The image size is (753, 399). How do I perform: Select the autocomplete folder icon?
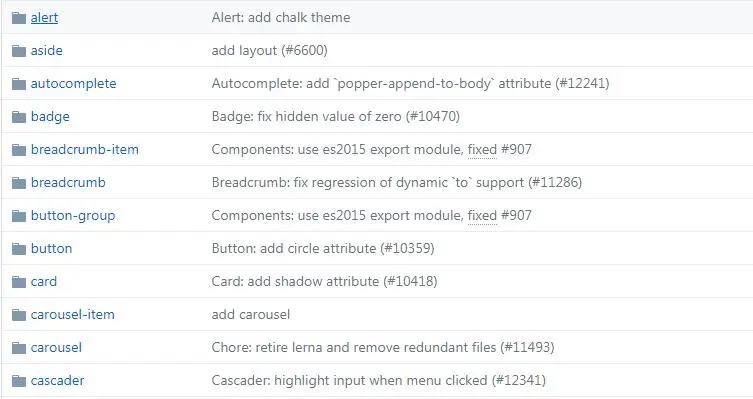19,84
